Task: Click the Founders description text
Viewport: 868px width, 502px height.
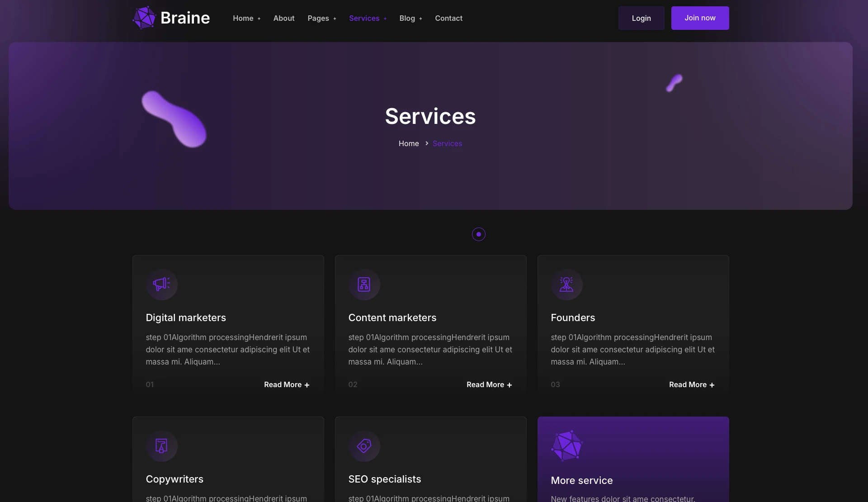Action: point(633,350)
